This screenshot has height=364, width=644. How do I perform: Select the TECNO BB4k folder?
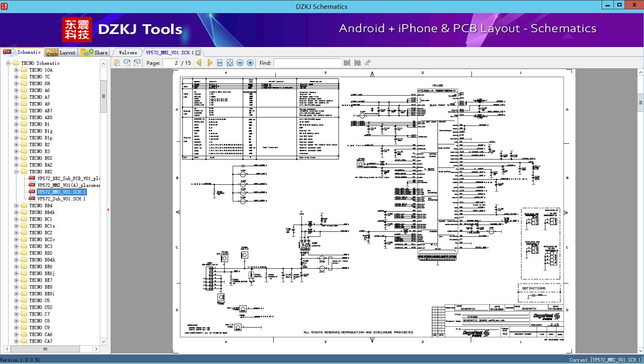(42, 212)
